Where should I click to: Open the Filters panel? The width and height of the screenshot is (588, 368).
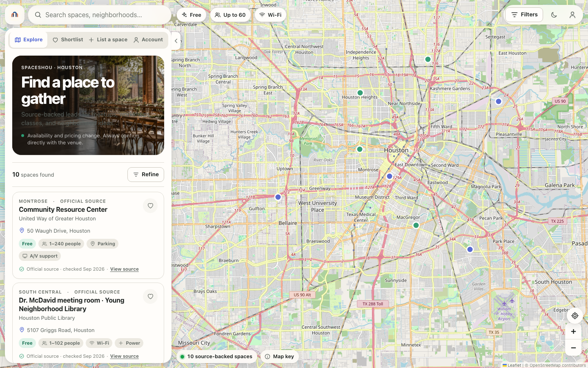click(524, 15)
